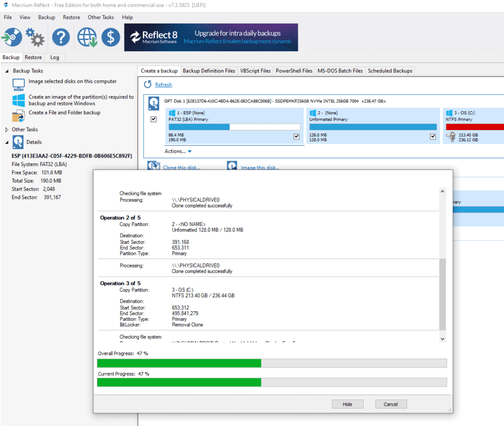Screen dimensions: 504x426
Task: Switch to the Log tab
Action: (x=54, y=57)
